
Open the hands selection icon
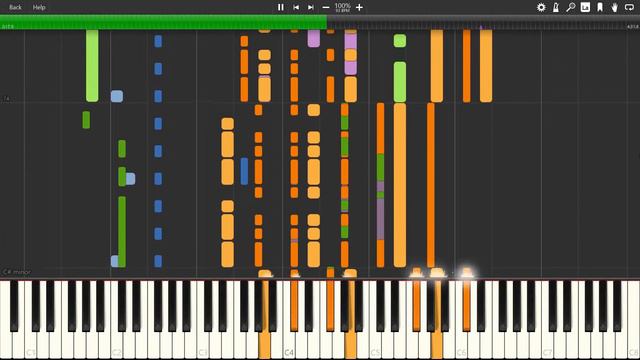(x=615, y=7)
